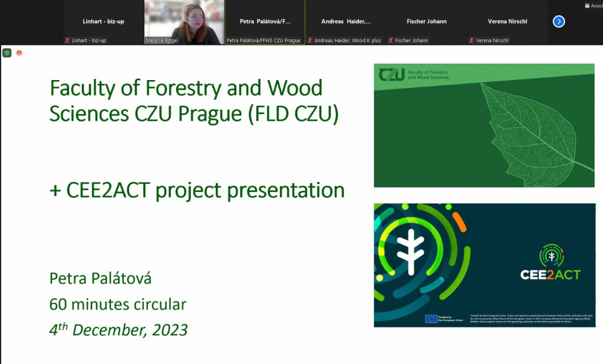This screenshot has width=603, height=364.
Task: Select Fischer Johann participant tile
Action: tap(427, 22)
